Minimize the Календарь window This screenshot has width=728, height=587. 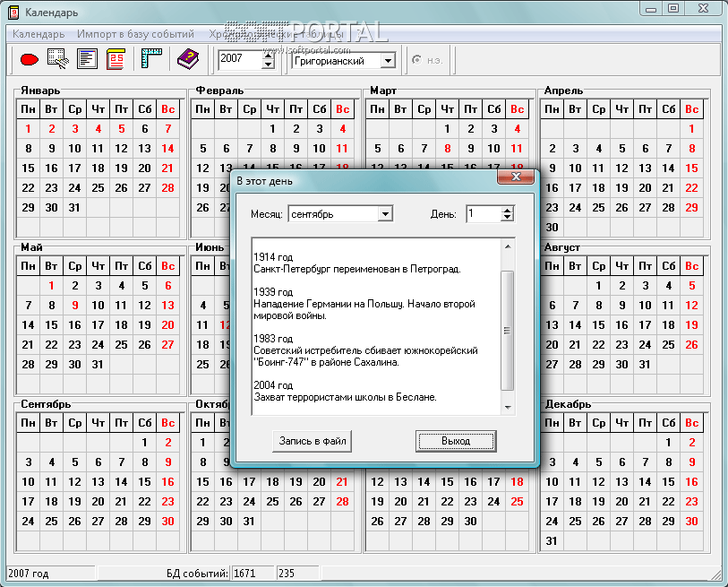[651, 9]
